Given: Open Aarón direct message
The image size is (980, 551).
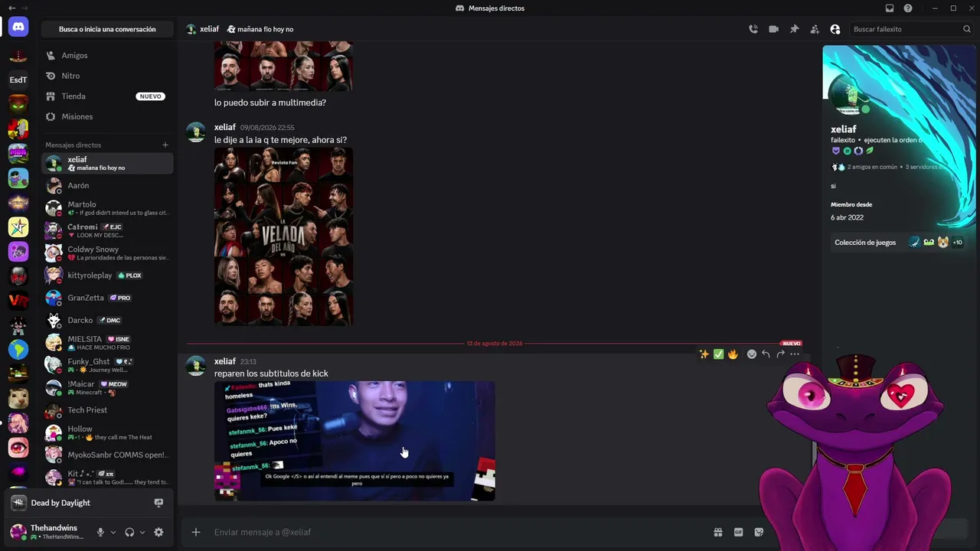Looking at the screenshot, I should [x=107, y=186].
